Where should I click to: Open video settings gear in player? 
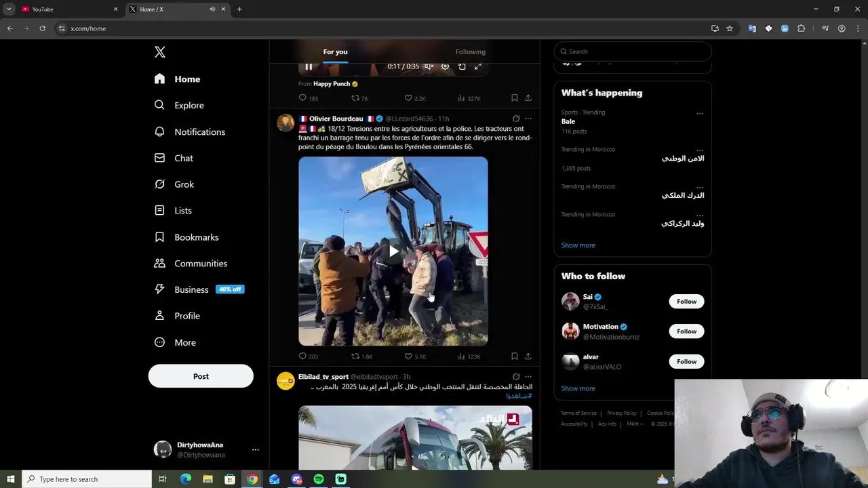click(446, 66)
